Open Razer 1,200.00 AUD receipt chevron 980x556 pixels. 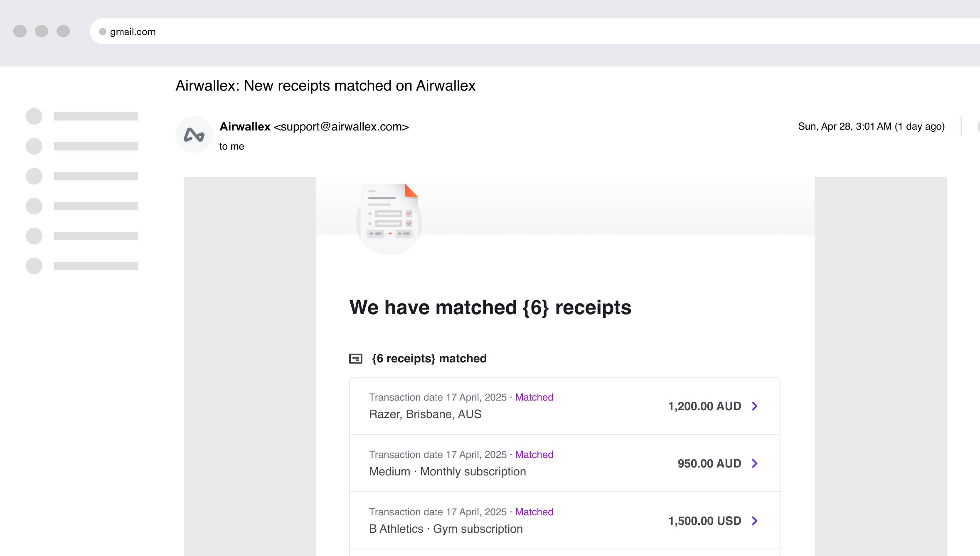pyautogui.click(x=755, y=406)
